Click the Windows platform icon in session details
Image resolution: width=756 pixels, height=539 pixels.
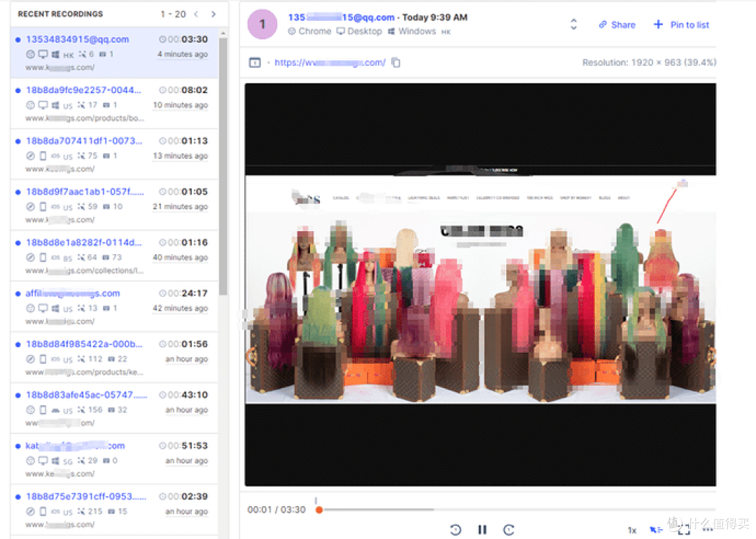[392, 31]
